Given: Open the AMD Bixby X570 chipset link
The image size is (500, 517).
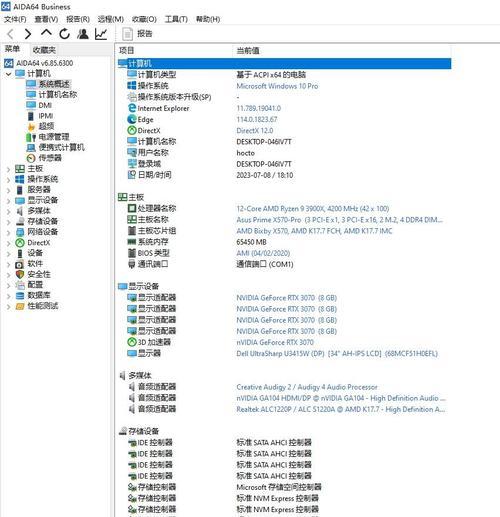Looking at the screenshot, I should [314, 231].
